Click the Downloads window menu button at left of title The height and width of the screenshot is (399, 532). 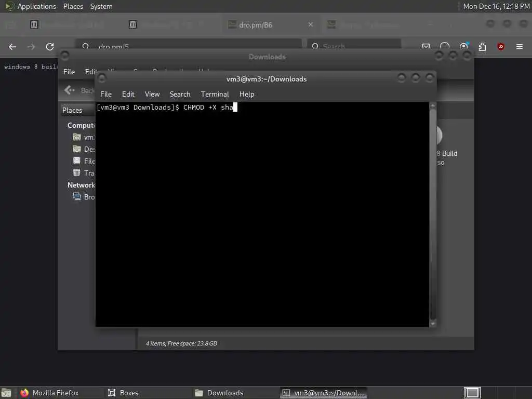[x=65, y=55]
